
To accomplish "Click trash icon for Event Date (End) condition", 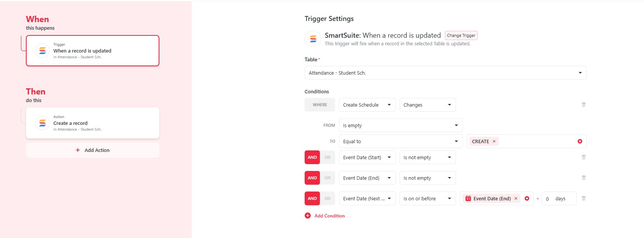I will (583, 178).
